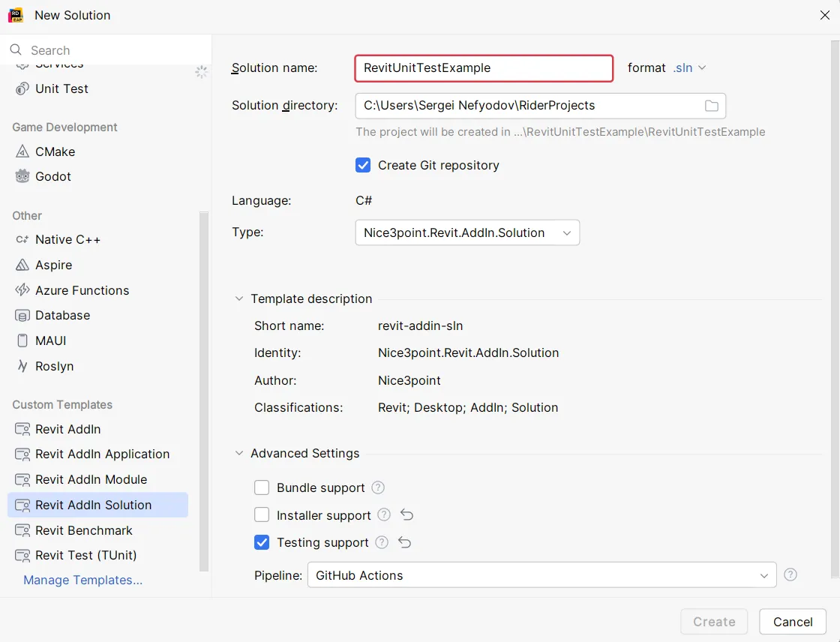840x642 pixels.
Task: Select the Database template
Action: click(x=98, y=316)
